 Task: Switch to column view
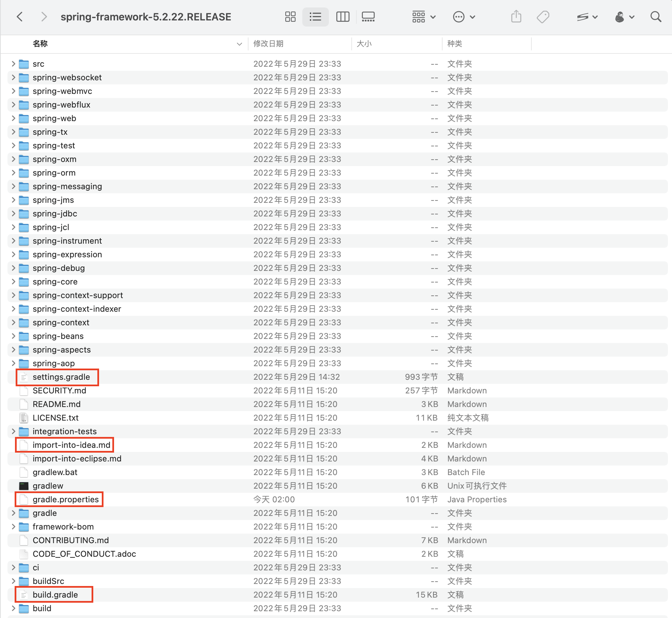click(x=342, y=17)
